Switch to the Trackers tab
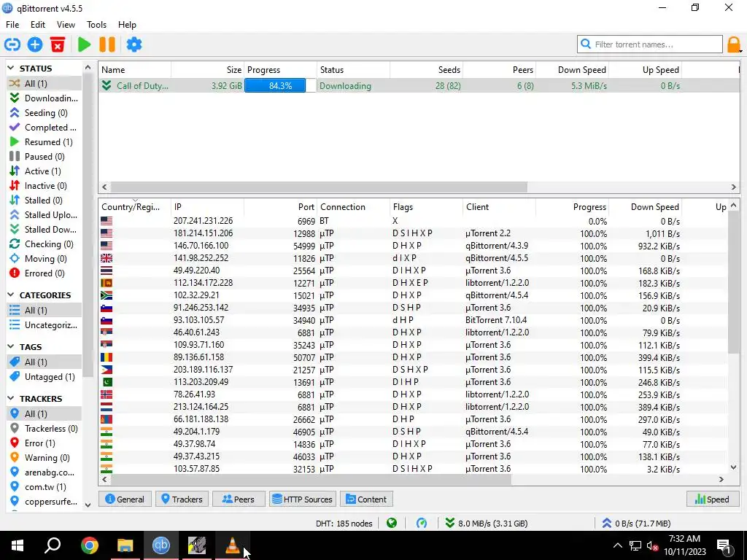The height and width of the screenshot is (560, 747). (182, 499)
